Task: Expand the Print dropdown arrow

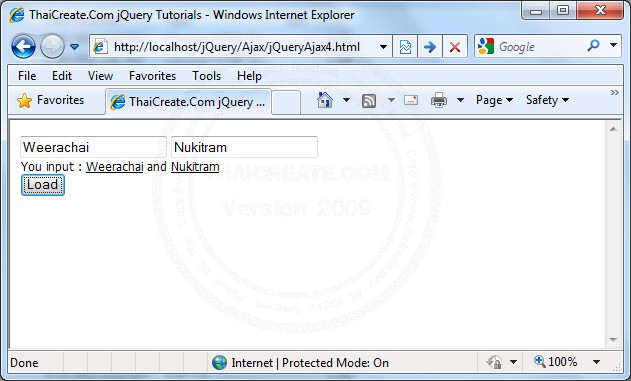Action: 460,100
